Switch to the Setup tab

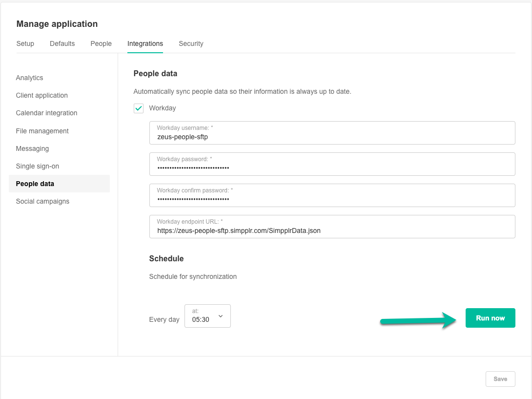[x=25, y=43]
